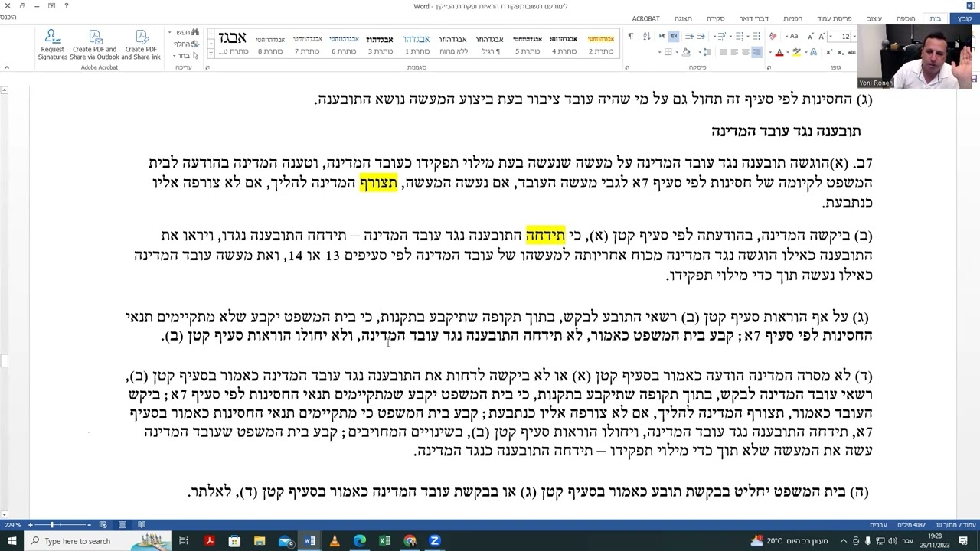Apply the רגיל style
980x551 pixels.
pos(490,44)
